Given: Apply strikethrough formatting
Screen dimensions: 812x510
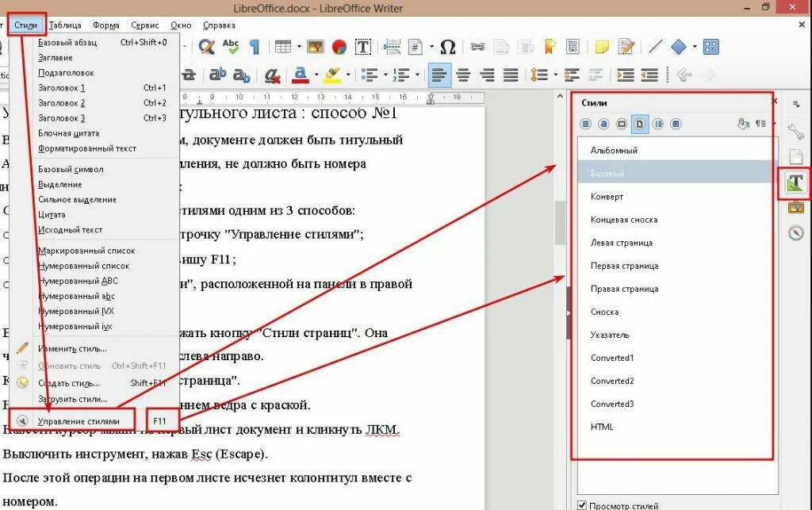Looking at the screenshot, I should click(x=189, y=75).
